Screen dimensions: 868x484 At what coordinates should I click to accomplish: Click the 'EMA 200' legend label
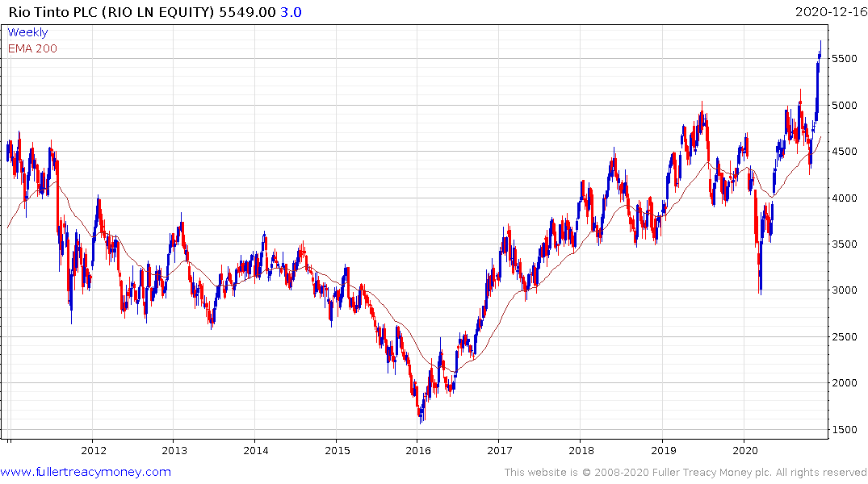click(32, 48)
